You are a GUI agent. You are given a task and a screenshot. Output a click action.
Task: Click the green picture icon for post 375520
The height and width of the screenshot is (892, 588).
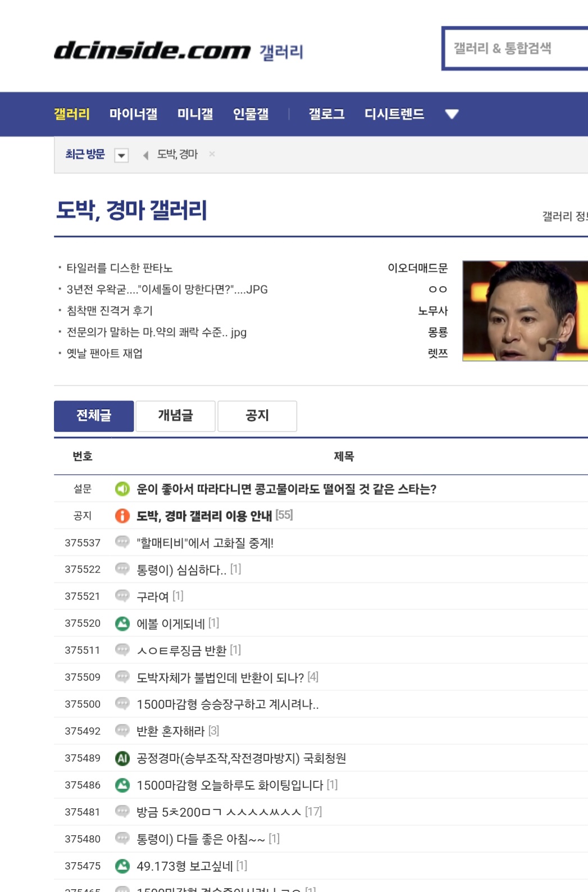pyautogui.click(x=122, y=623)
